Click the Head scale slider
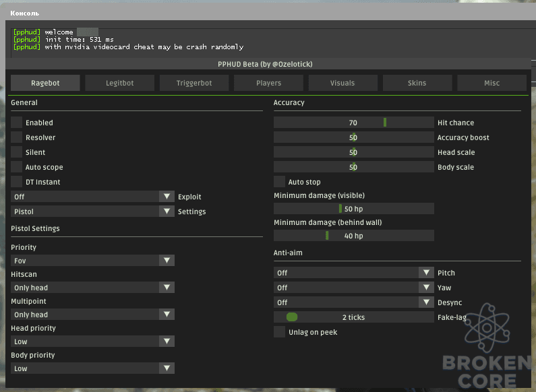Image resolution: width=536 pixels, height=392 pixels. click(354, 152)
